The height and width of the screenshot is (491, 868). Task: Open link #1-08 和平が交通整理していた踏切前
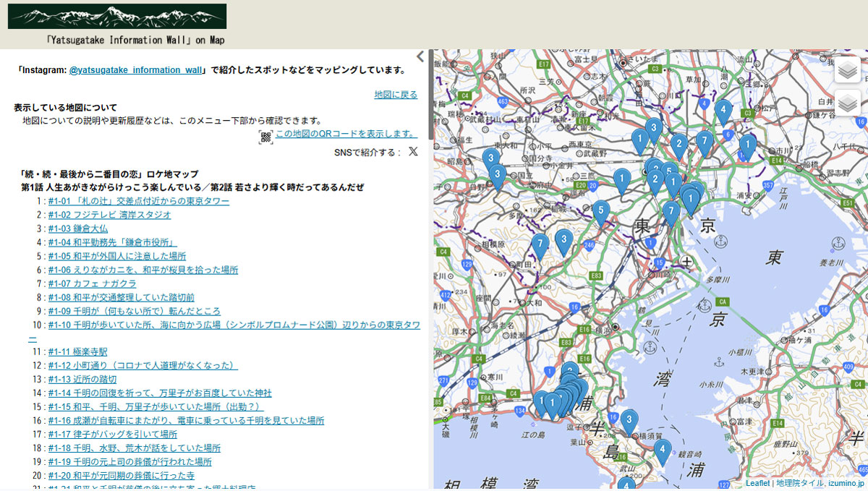(122, 297)
